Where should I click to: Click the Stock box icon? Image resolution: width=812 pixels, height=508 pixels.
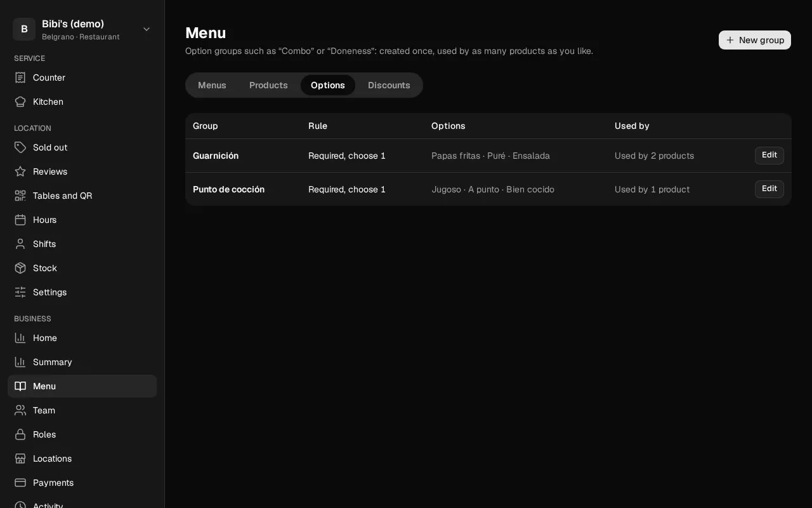click(x=20, y=268)
